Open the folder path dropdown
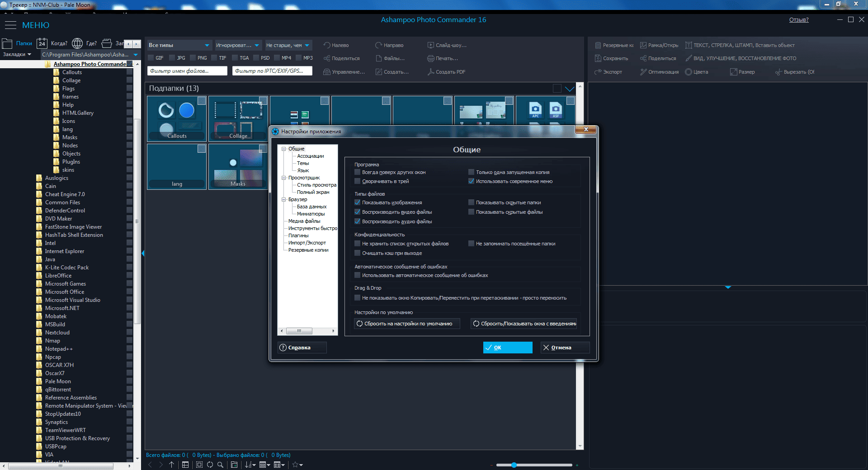This screenshot has height=470, width=868. (x=136, y=55)
